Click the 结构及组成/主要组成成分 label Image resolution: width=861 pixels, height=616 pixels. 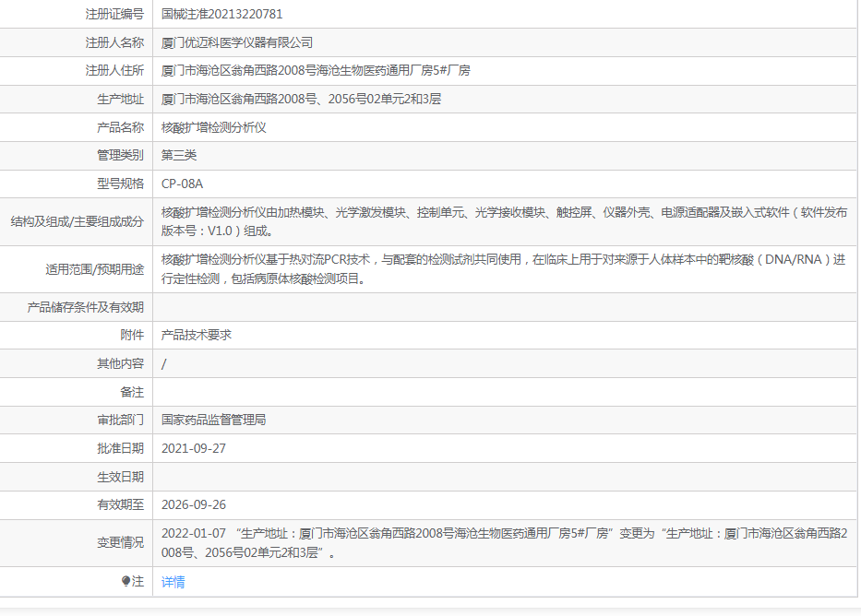tap(78, 221)
